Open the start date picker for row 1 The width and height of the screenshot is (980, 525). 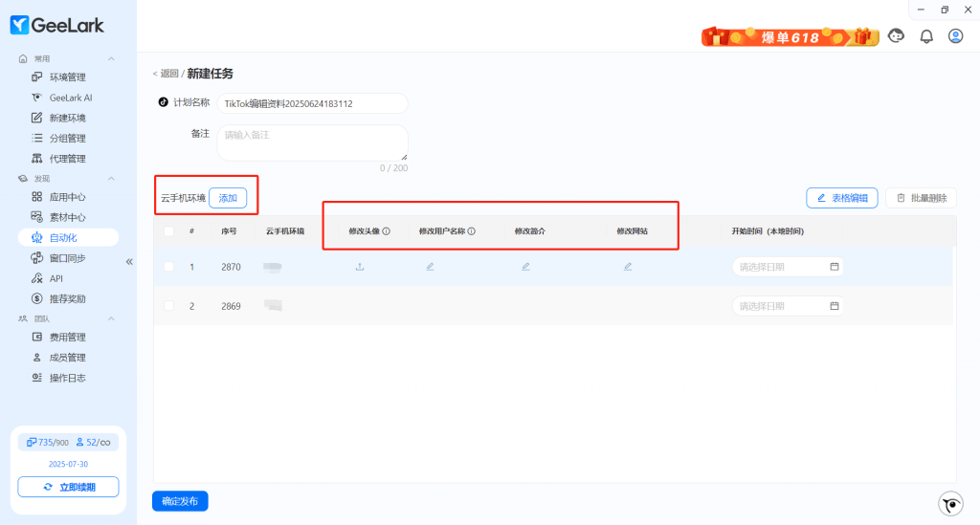tap(789, 267)
